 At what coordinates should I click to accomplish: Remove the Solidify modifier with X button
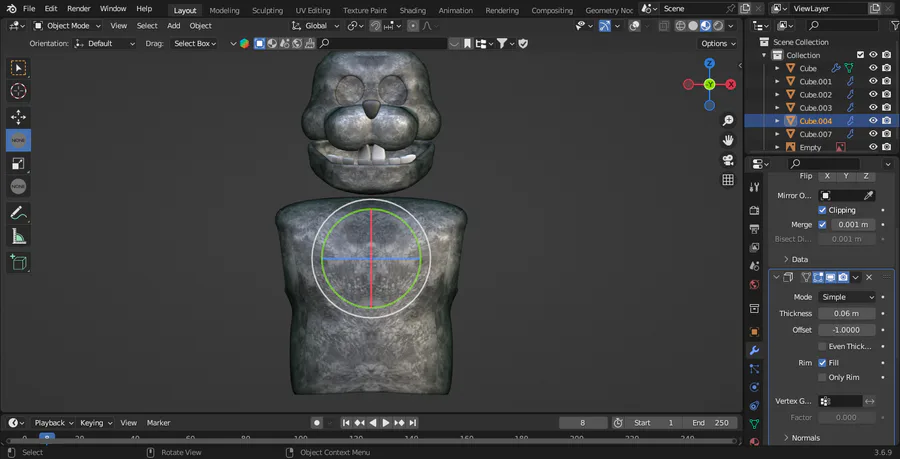click(x=869, y=277)
